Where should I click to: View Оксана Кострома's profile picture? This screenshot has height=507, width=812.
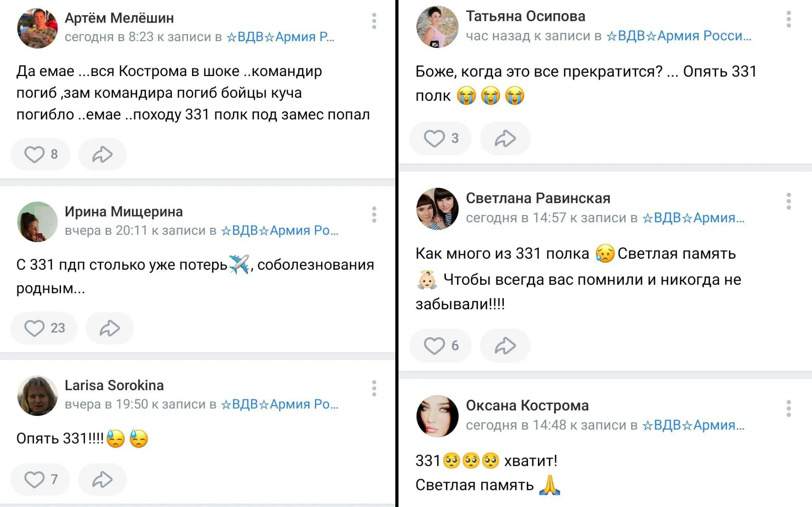click(x=437, y=416)
